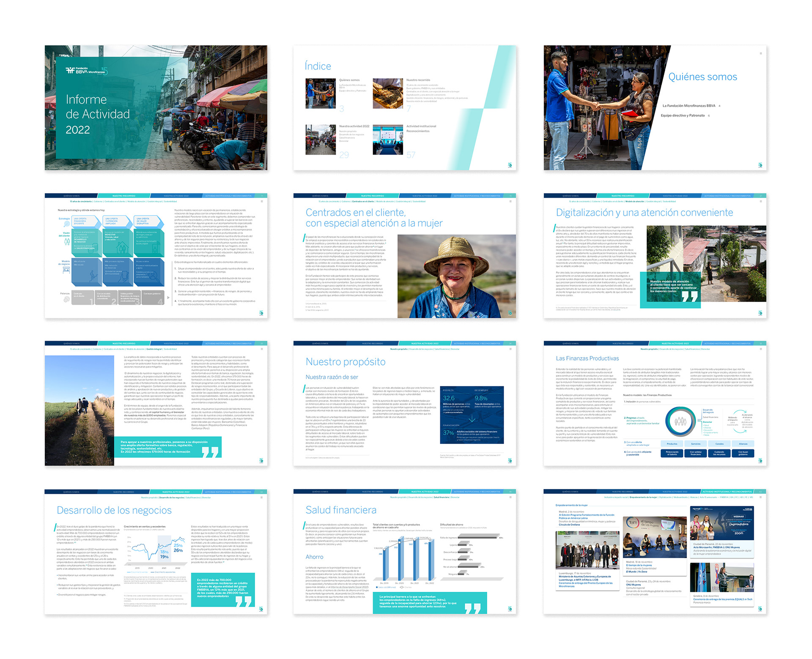Viewport: 812px width, 659px height.
Task: Select Quiénes Somos tab on Digitalización slide
Action: (570, 196)
